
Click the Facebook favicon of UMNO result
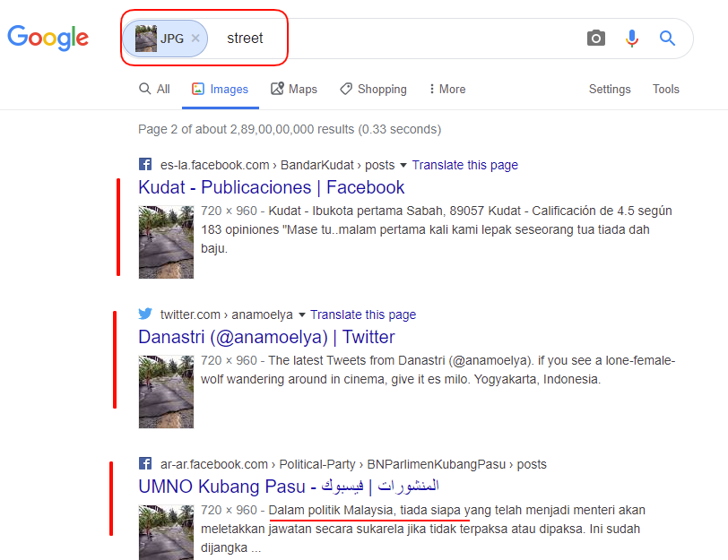click(x=145, y=463)
